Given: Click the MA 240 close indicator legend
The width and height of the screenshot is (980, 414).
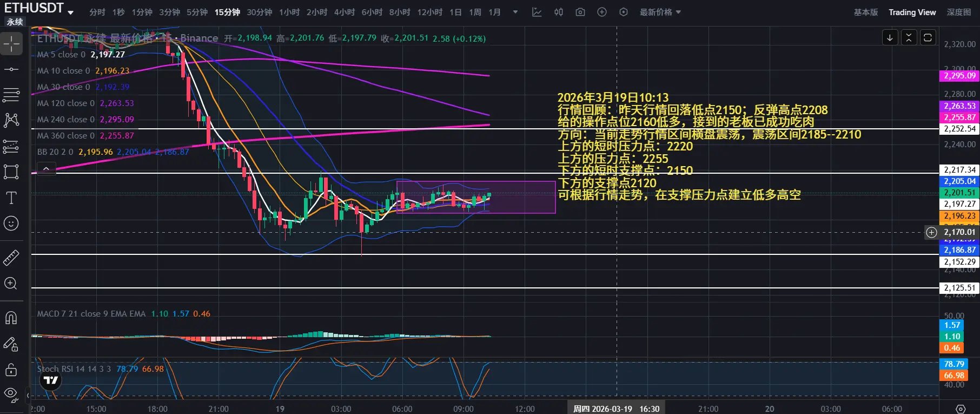Looking at the screenshot, I should [x=85, y=119].
